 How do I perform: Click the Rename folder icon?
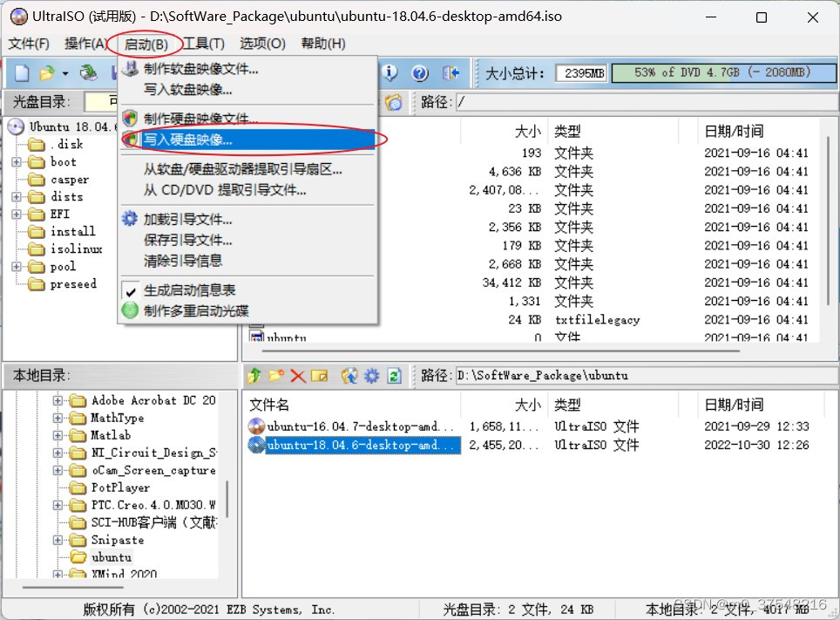point(319,376)
